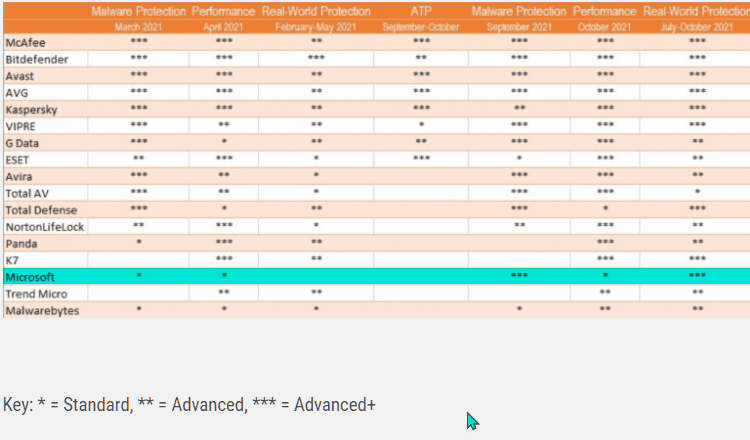Click NortonLifeLock's September 2021 rating cell
Image resolution: width=750 pixels, height=440 pixels.
pos(520,225)
